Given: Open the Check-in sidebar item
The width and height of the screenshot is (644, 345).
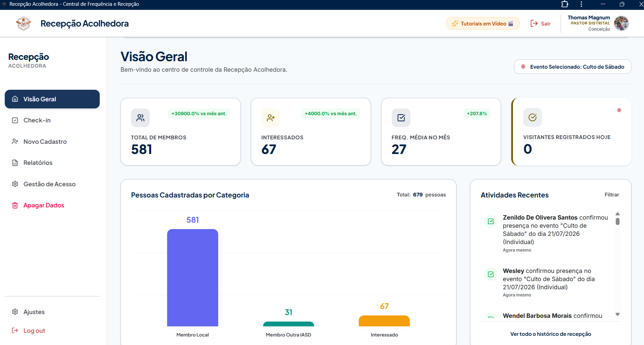Looking at the screenshot, I should [52, 120].
